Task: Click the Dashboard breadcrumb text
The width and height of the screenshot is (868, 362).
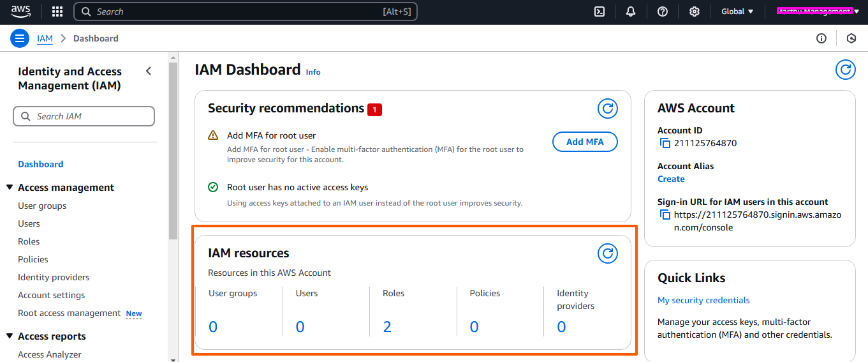Action: (x=96, y=38)
